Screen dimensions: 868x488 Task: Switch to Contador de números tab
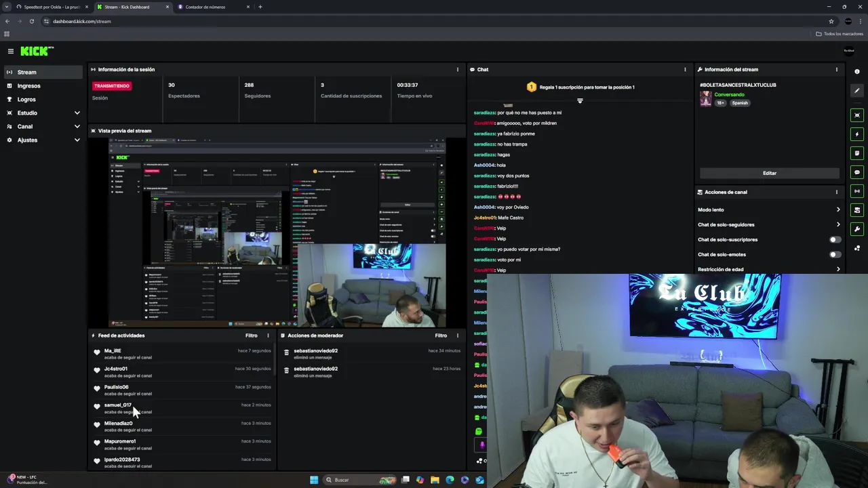214,7
